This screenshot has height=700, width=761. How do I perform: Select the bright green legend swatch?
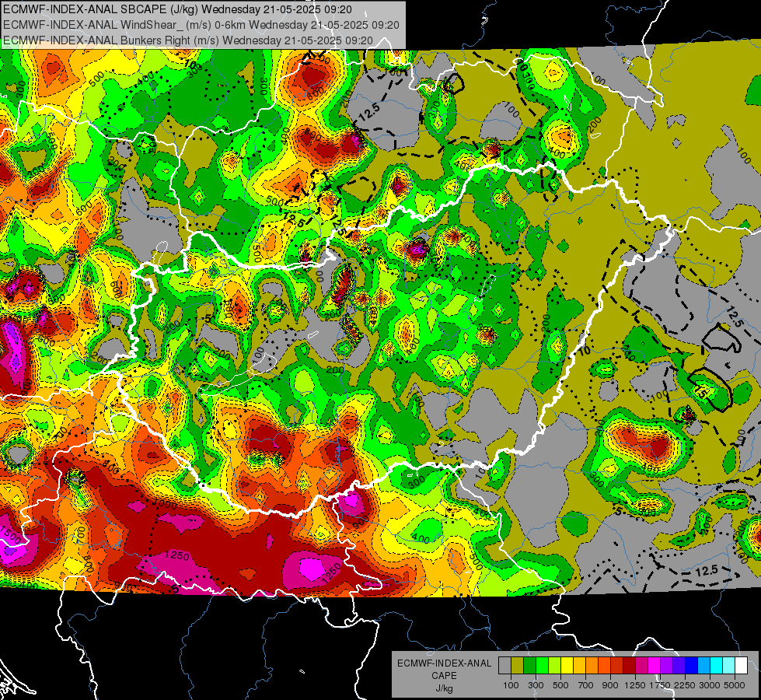click(542, 666)
